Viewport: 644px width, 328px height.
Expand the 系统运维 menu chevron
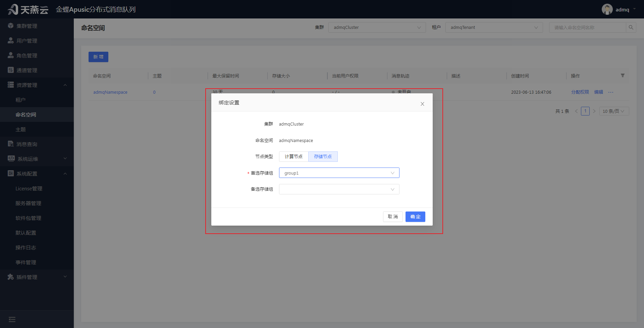click(65, 158)
